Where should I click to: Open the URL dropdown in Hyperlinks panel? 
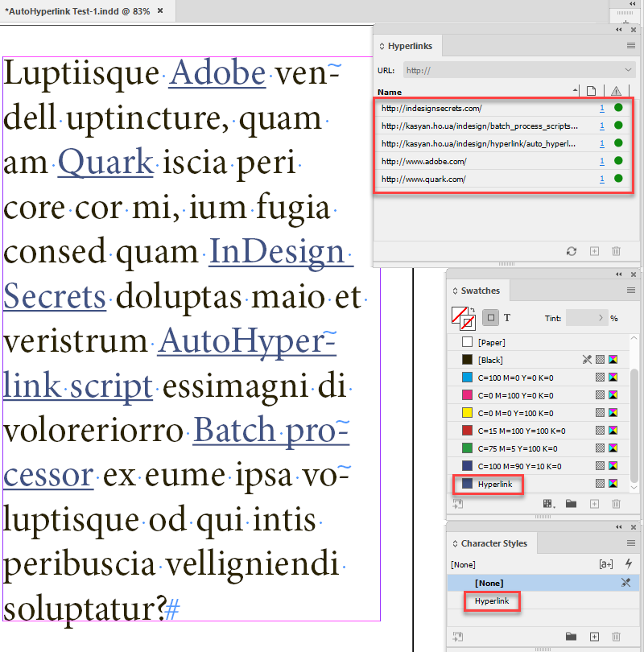(628, 69)
